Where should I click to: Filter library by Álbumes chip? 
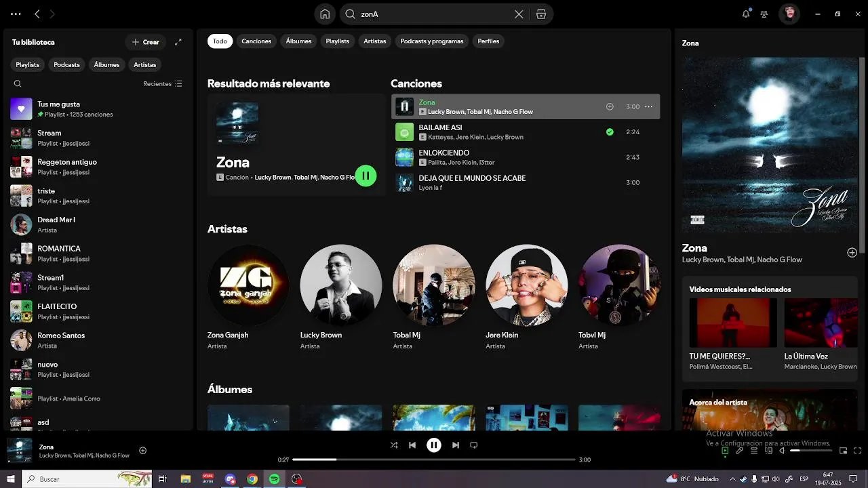pyautogui.click(x=106, y=64)
